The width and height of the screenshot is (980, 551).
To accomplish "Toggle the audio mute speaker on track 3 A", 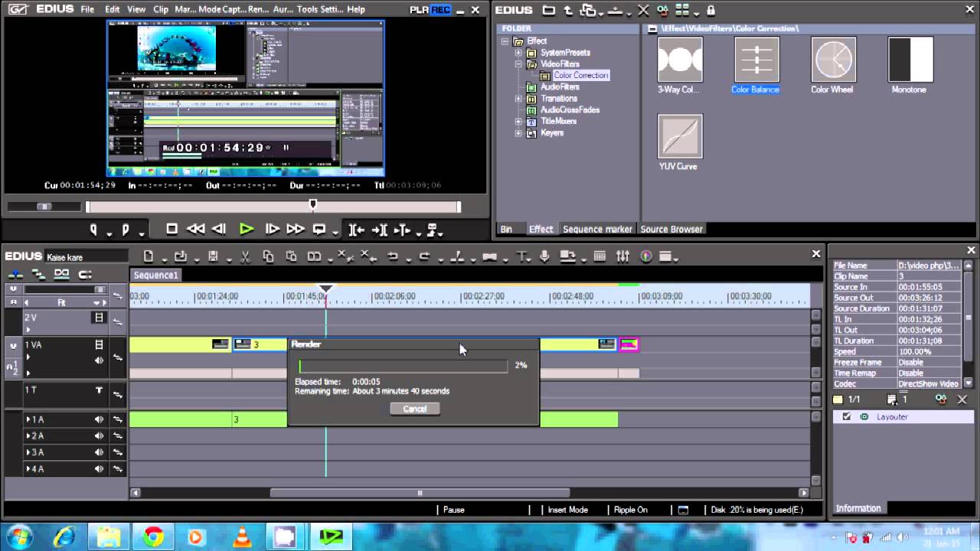I will click(99, 452).
